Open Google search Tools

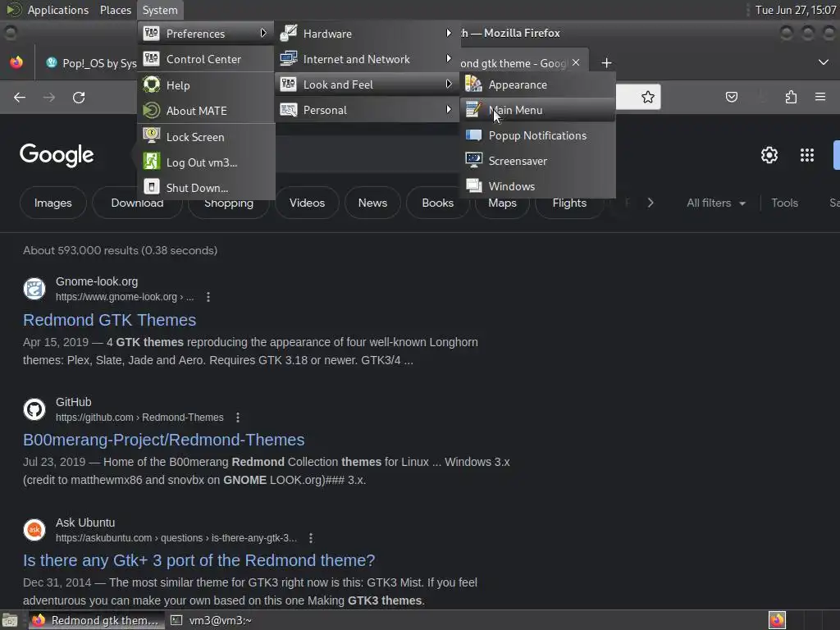click(784, 203)
